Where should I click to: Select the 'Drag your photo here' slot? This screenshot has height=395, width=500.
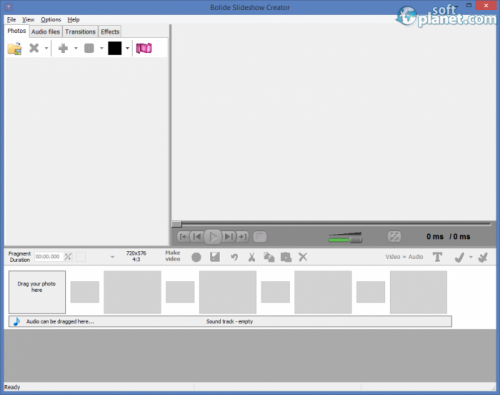tap(37, 292)
